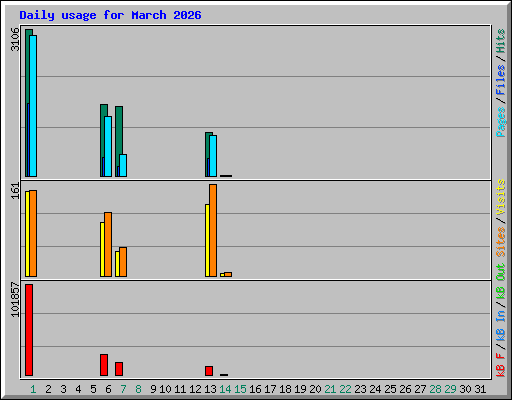Viewport: 512px width, 400px height.
Task: Select day 26 on the date axis
Action: click(405, 389)
